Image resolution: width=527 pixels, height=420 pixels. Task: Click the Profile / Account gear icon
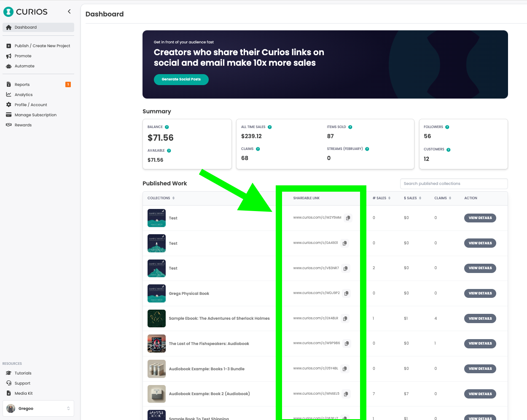click(9, 104)
